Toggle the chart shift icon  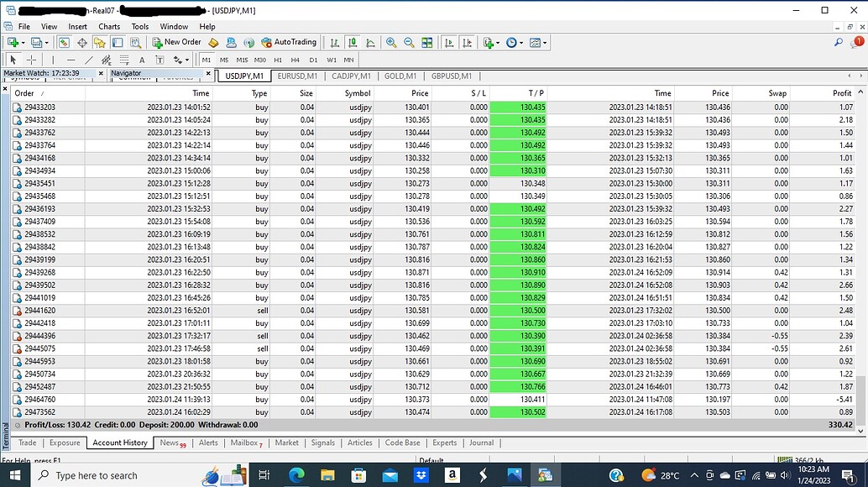click(468, 43)
